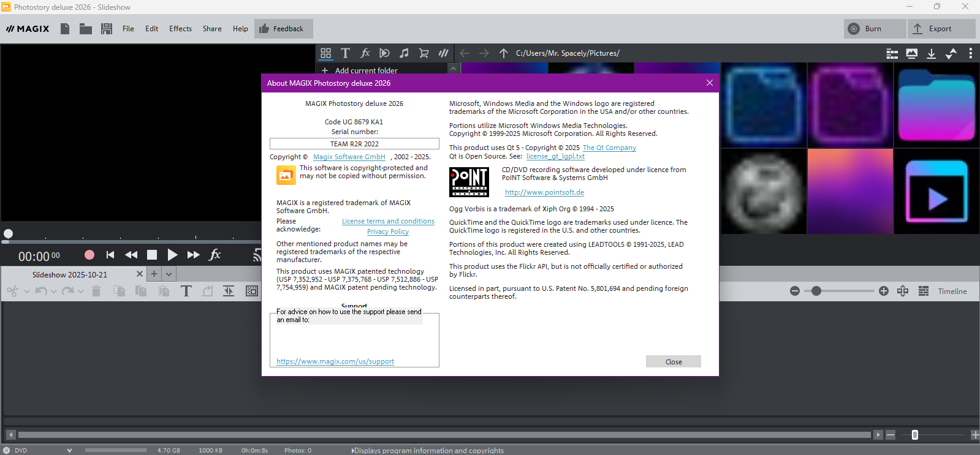Click the scissors cut tool
980x455 pixels.
[12, 291]
